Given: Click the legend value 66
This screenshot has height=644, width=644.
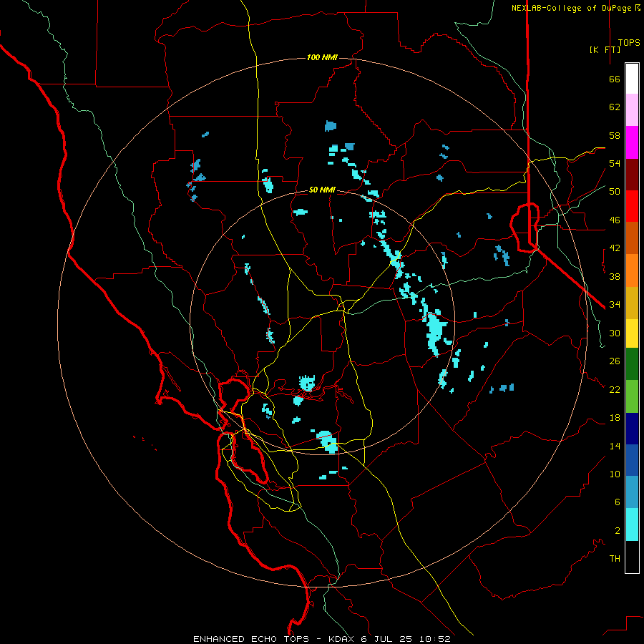Looking at the screenshot, I should point(615,79).
